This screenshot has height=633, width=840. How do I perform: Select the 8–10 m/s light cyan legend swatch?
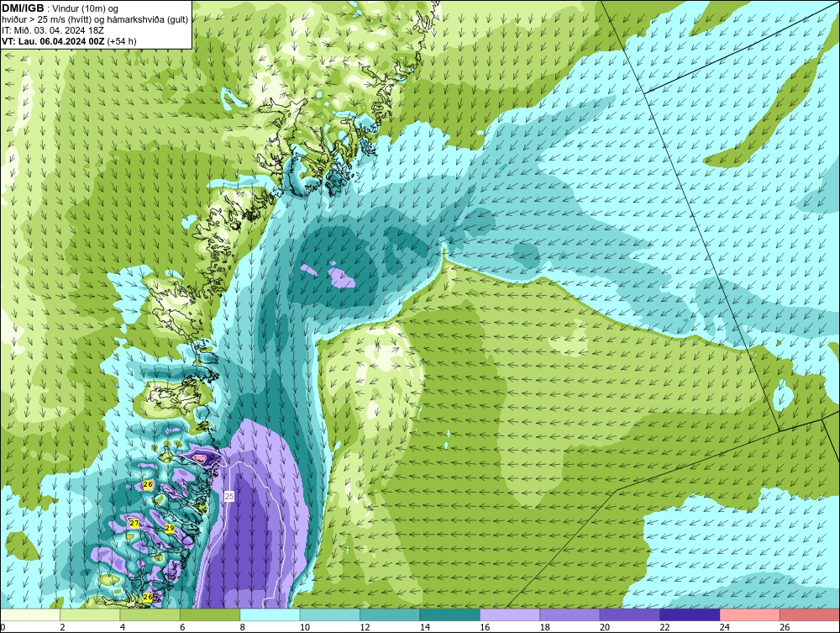270,615
